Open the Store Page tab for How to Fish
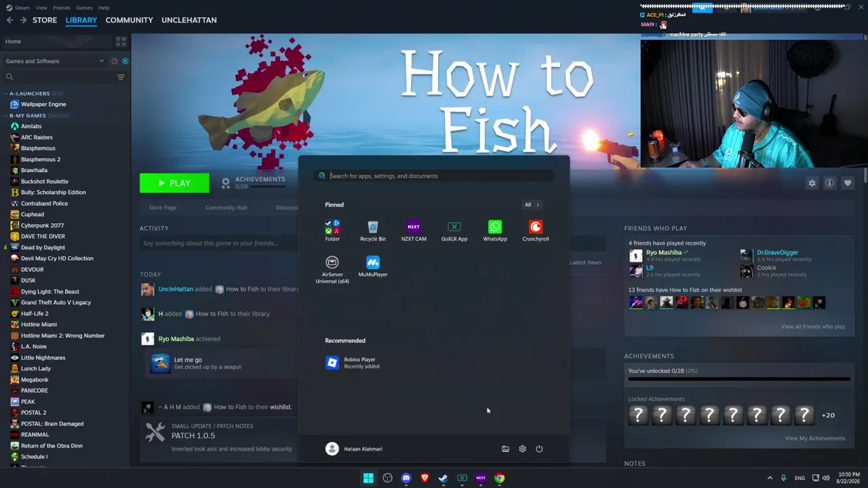The height and width of the screenshot is (488, 868). tap(163, 207)
